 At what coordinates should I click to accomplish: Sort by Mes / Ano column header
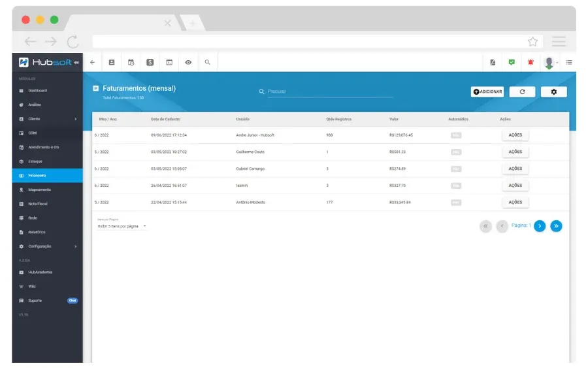point(108,120)
